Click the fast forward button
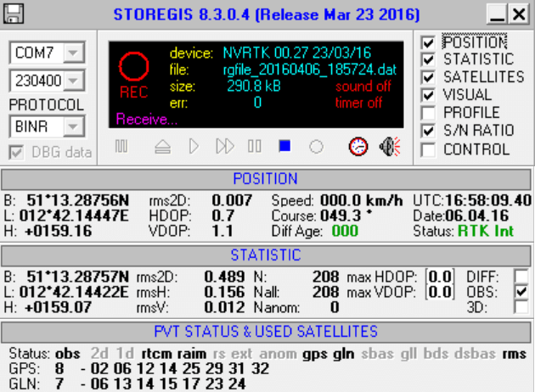The width and height of the screenshot is (535, 392). pyautogui.click(x=224, y=147)
